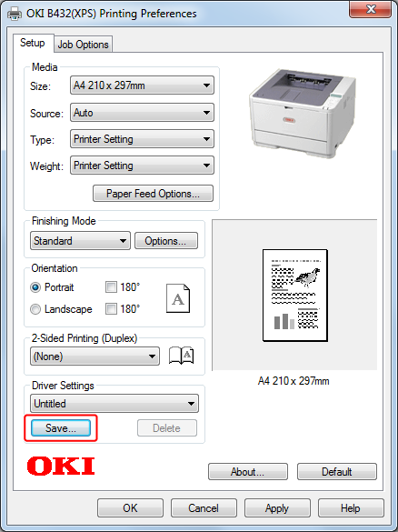This screenshot has height=532, width=398.
Task: Click the 'Type:' label
Action: click(x=42, y=140)
